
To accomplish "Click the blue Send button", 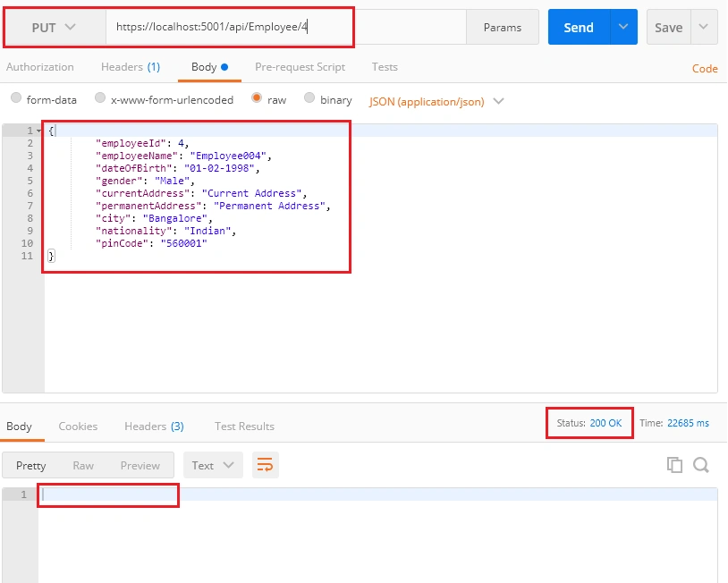I will 579,28.
